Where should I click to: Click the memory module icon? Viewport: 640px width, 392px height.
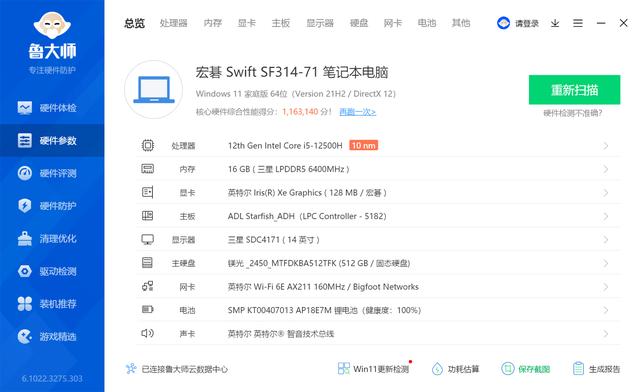[x=148, y=169]
